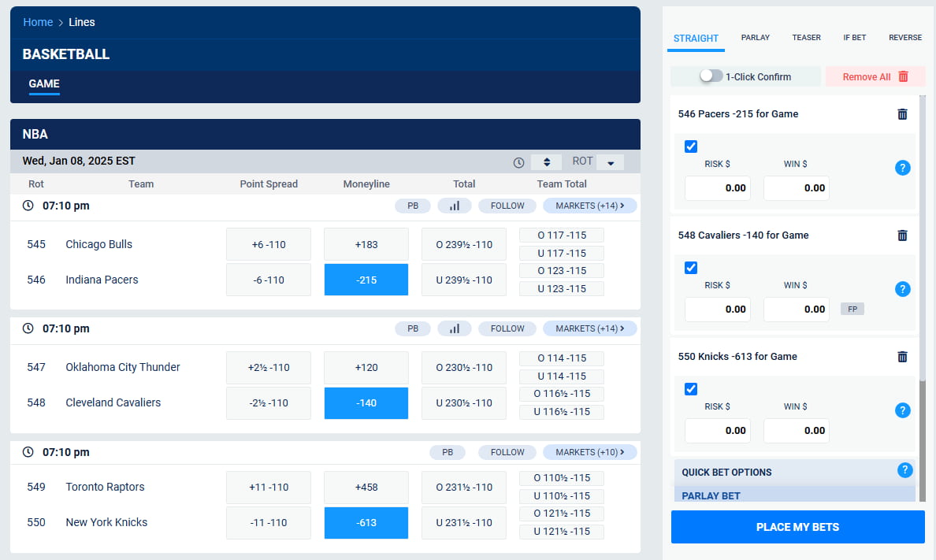The height and width of the screenshot is (560, 936).
Task: Switch to the Parlay bet tab
Action: (755, 38)
